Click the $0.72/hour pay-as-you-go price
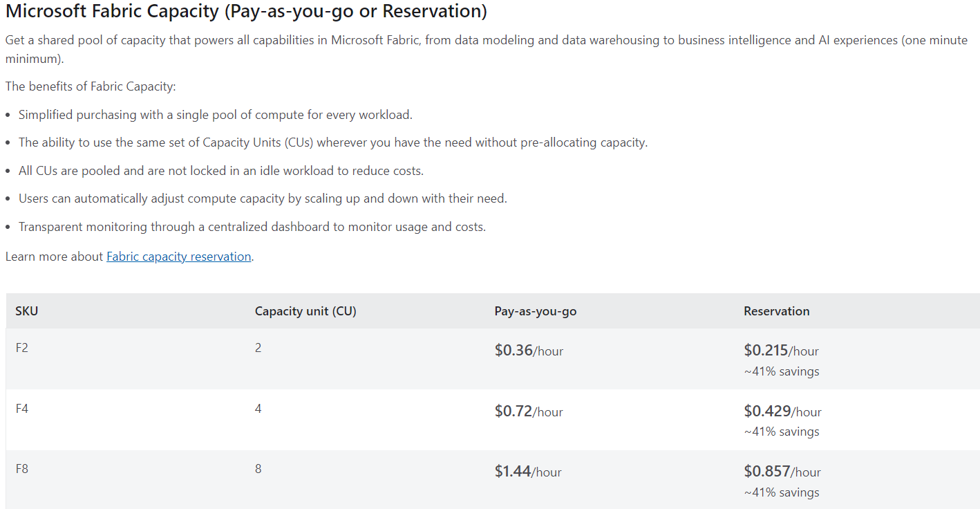This screenshot has width=980, height=509. [x=529, y=411]
